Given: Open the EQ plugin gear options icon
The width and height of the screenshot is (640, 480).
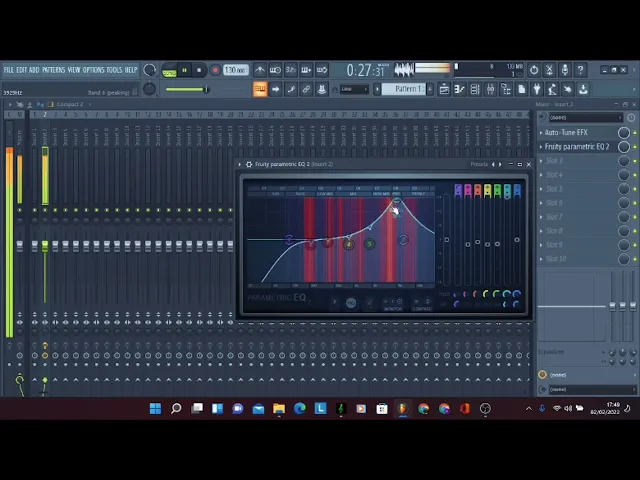Looking at the screenshot, I should coord(249,164).
